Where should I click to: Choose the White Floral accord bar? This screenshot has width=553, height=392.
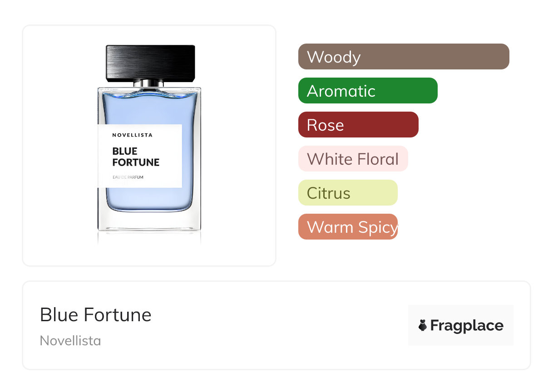tap(353, 159)
